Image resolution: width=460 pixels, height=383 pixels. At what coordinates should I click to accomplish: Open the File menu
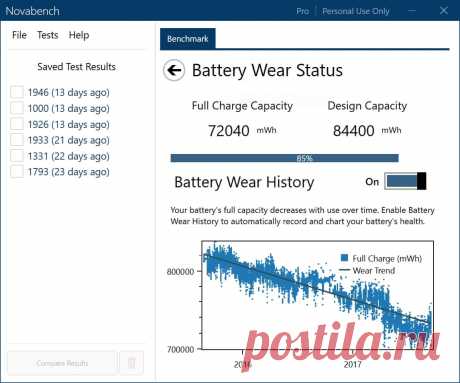(19, 35)
